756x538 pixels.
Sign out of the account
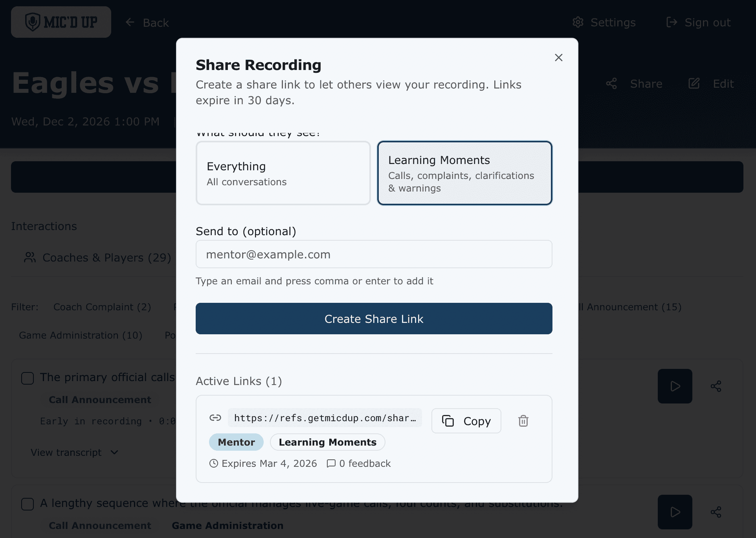pos(699,22)
